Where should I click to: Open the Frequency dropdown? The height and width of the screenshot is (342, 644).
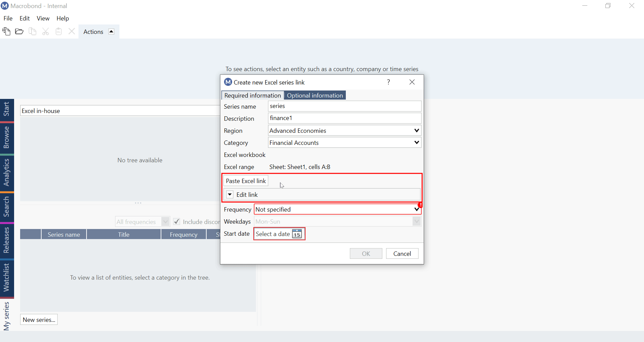[x=417, y=209]
